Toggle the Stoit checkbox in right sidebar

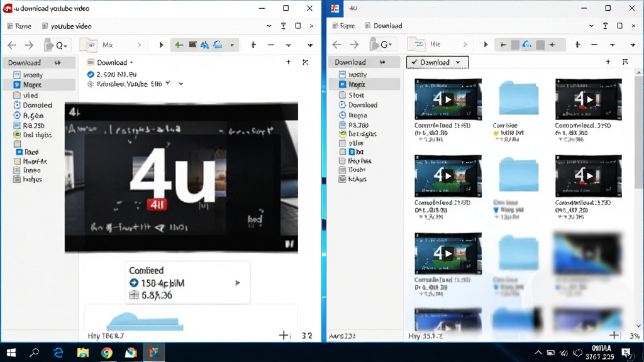point(342,95)
